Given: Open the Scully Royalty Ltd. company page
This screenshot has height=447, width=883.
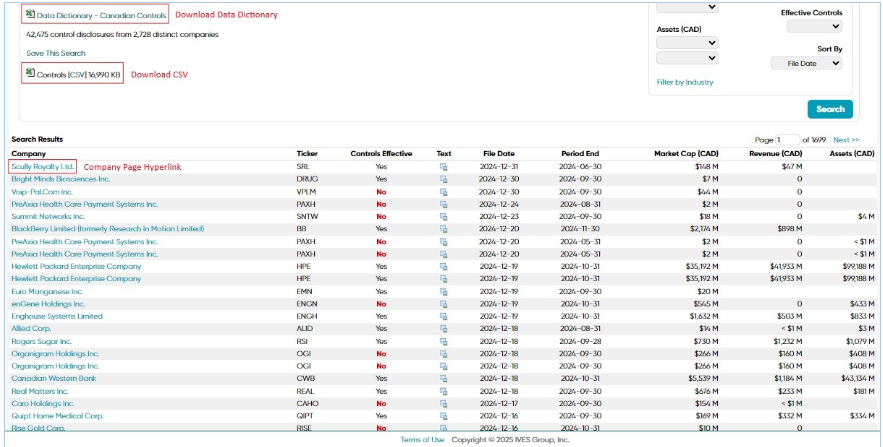Looking at the screenshot, I should [x=42, y=167].
